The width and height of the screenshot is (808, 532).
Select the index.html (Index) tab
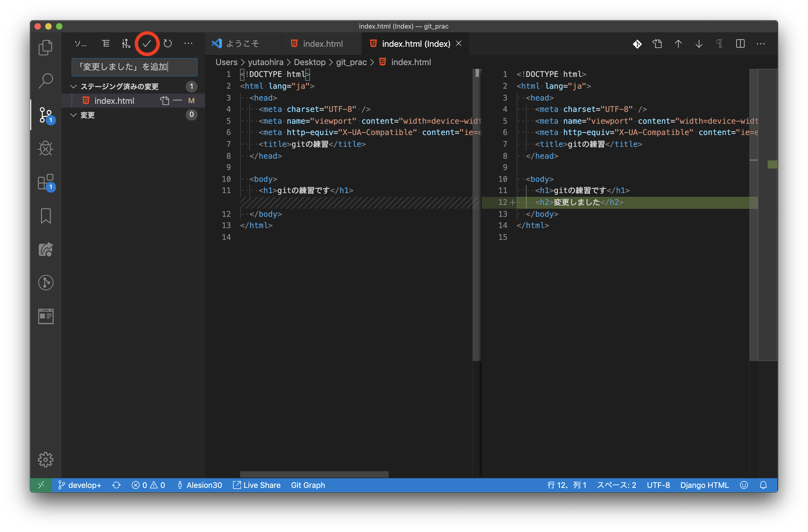416,44
